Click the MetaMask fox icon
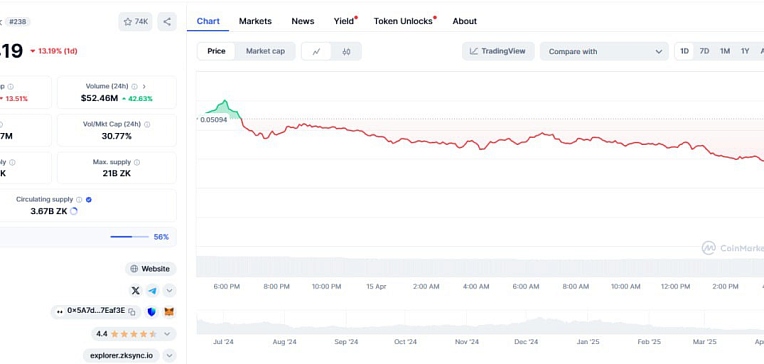Image resolution: width=764 pixels, height=364 pixels. pos(169,312)
